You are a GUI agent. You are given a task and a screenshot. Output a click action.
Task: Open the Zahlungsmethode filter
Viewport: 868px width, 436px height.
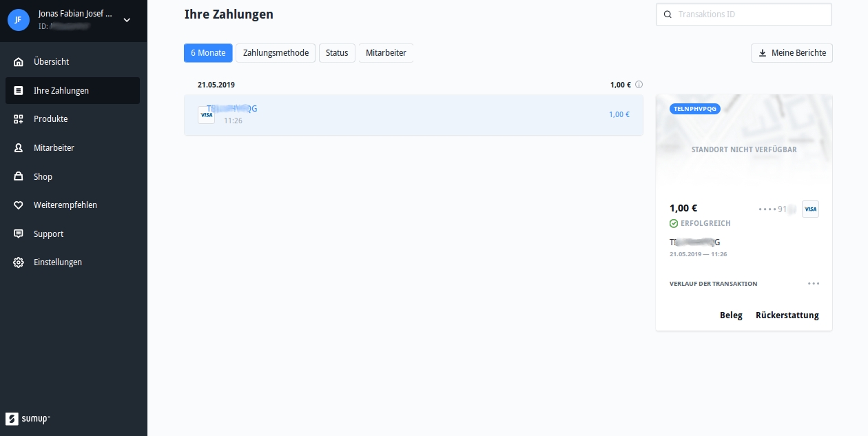pyautogui.click(x=276, y=53)
